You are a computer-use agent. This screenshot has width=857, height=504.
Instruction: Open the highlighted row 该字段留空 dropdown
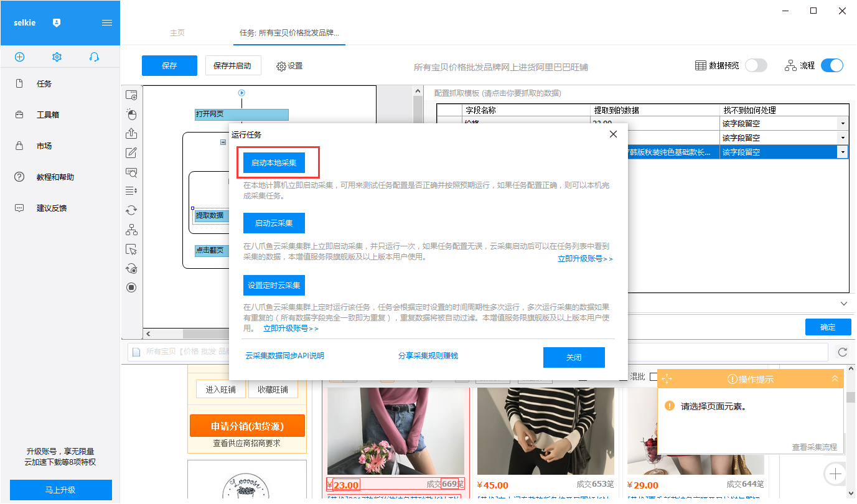(843, 152)
